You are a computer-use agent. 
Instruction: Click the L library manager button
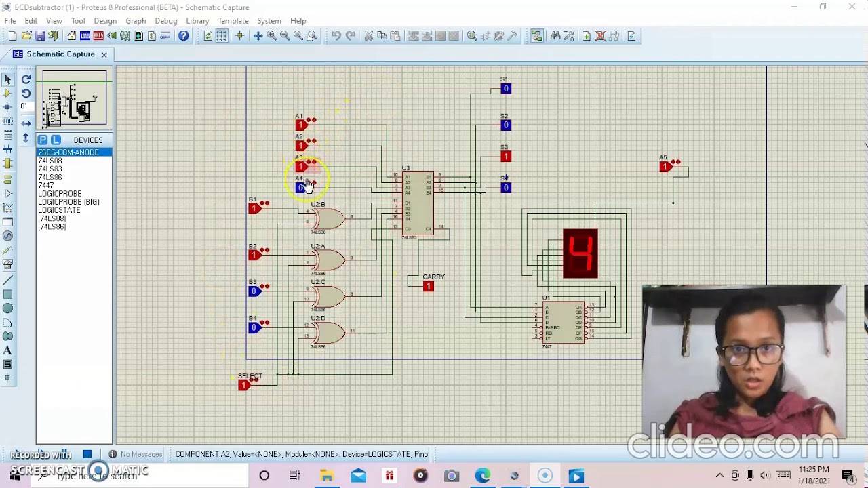(56, 140)
